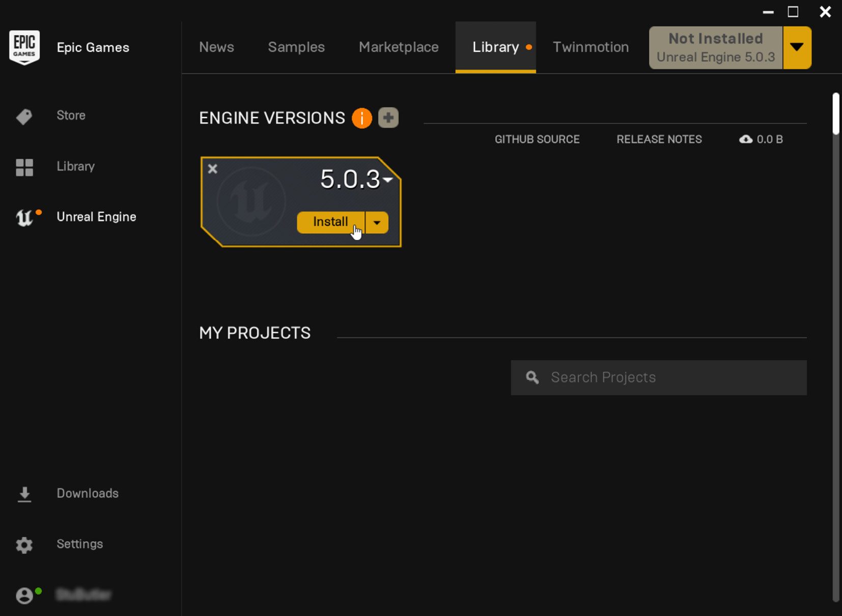Screen dimensions: 842x616
Task: Click the Unreal Engine 5.0.3 version card logo
Action: click(x=251, y=201)
